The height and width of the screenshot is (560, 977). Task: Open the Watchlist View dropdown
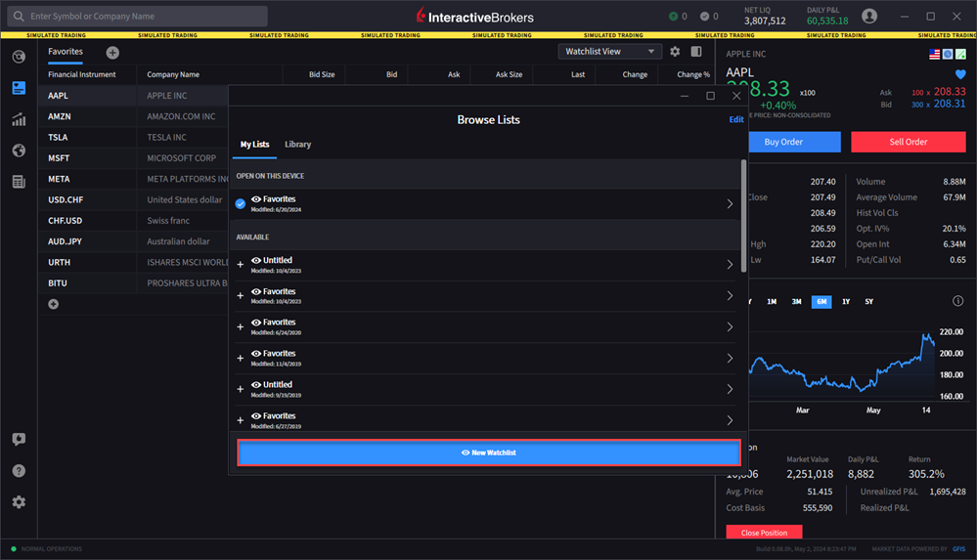[609, 52]
